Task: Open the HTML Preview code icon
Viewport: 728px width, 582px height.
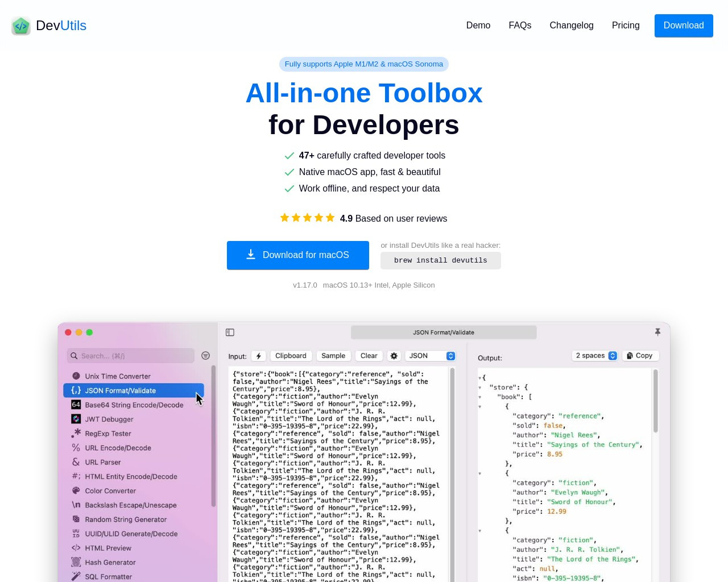Action: point(76,548)
